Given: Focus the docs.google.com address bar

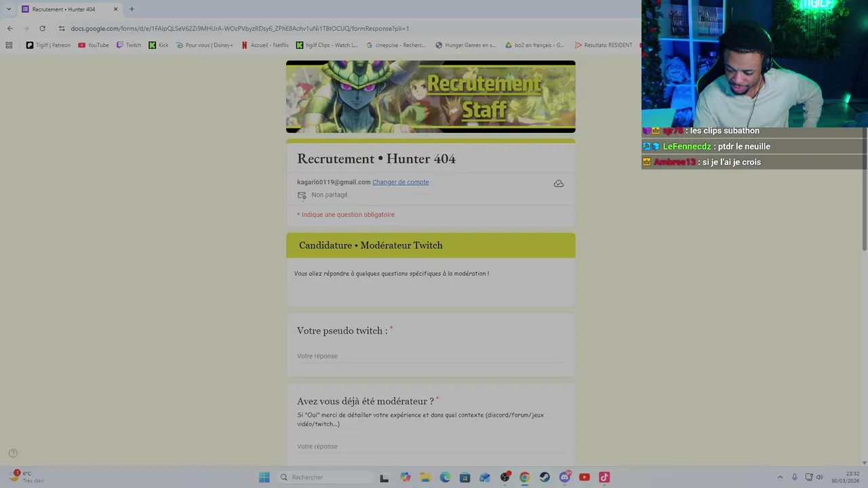Looking at the screenshot, I should pyautogui.click(x=239, y=28).
